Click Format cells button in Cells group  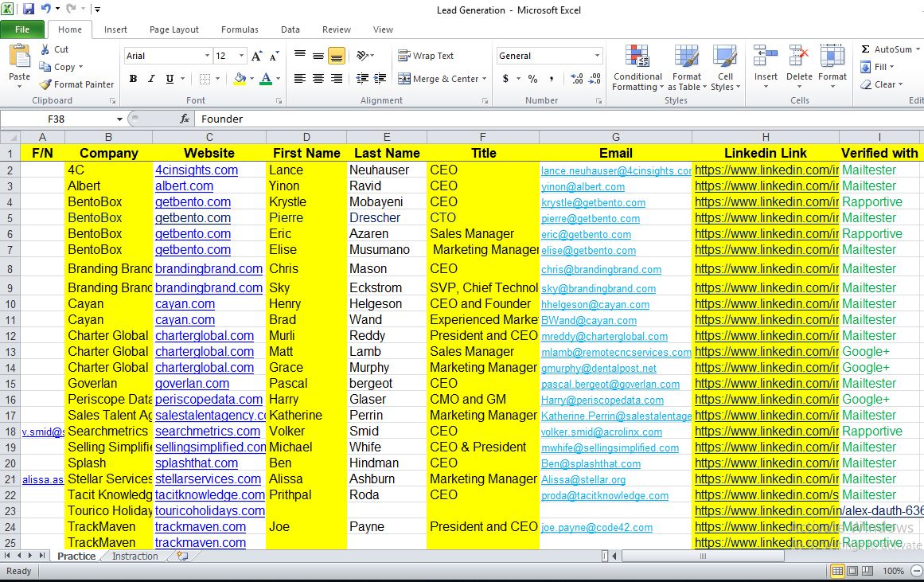pos(832,67)
